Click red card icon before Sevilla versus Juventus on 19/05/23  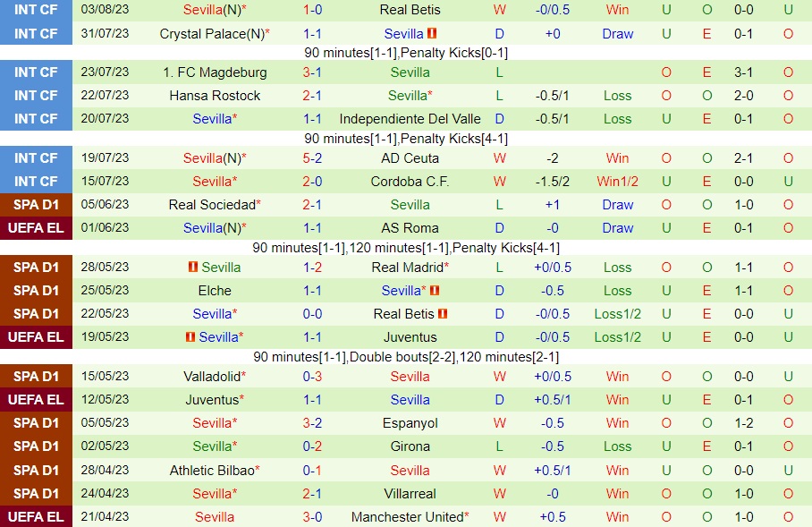pyautogui.click(x=190, y=337)
